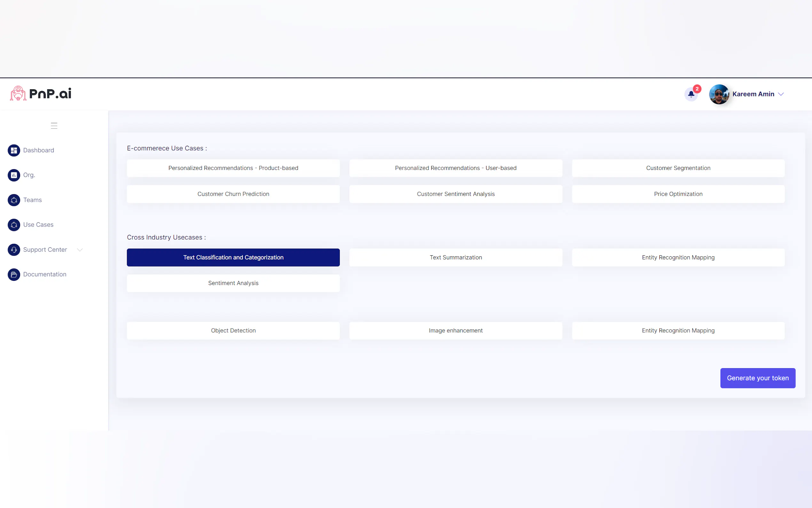Click the Use Cases sidebar icon
This screenshot has height=508, width=812.
(x=14, y=225)
